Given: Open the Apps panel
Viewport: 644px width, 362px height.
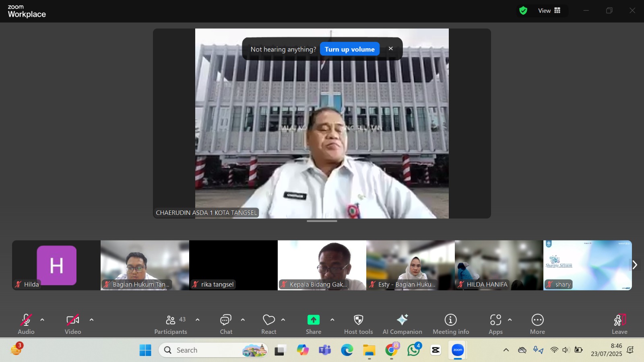Looking at the screenshot, I should tap(495, 324).
